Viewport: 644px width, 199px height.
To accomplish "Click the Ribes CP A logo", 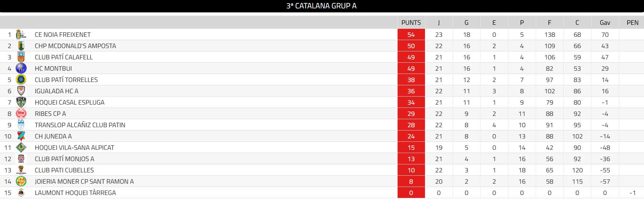I will click(21, 114).
